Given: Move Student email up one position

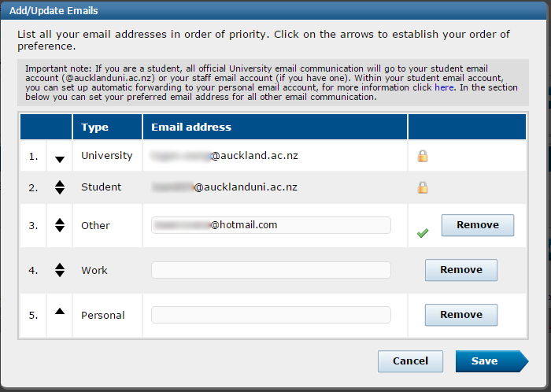Looking at the screenshot, I should (x=60, y=183).
